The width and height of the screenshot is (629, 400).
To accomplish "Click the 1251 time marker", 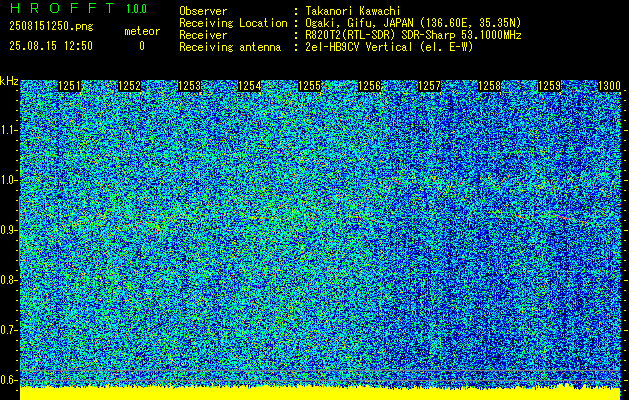I will [x=69, y=86].
